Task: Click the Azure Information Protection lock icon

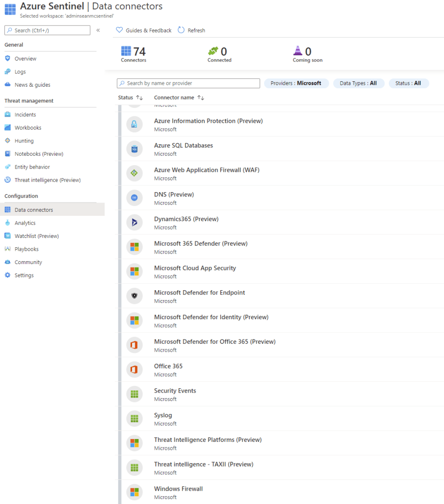Action: 134,125
